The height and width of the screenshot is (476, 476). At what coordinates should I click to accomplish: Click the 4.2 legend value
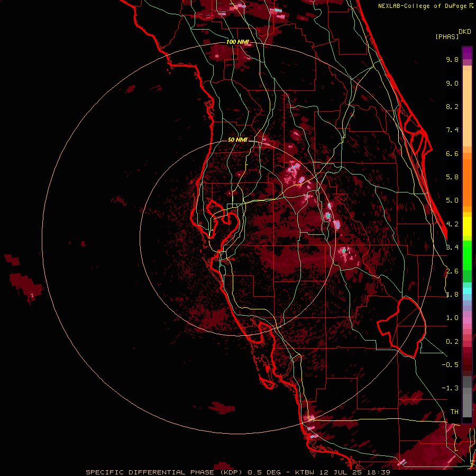(x=452, y=224)
